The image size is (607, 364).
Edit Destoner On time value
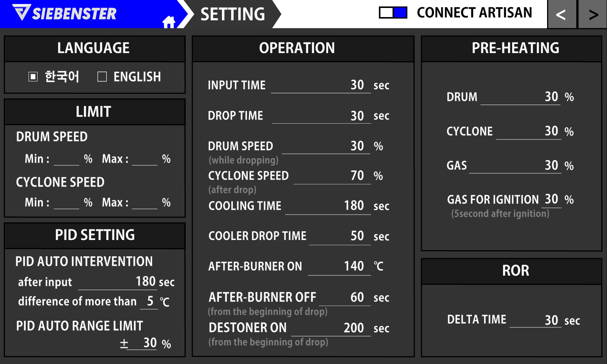[x=331, y=328]
